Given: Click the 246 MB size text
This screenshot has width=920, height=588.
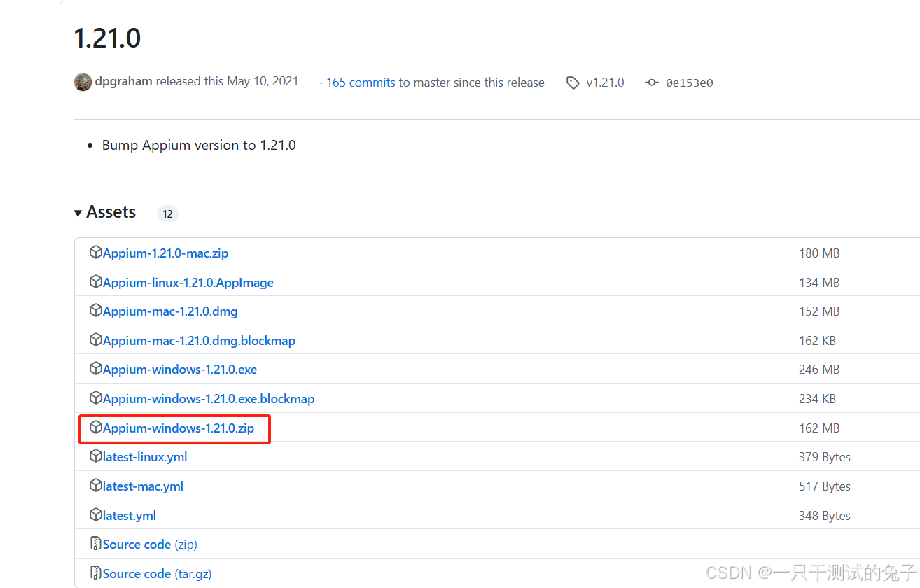Looking at the screenshot, I should pyautogui.click(x=819, y=370).
